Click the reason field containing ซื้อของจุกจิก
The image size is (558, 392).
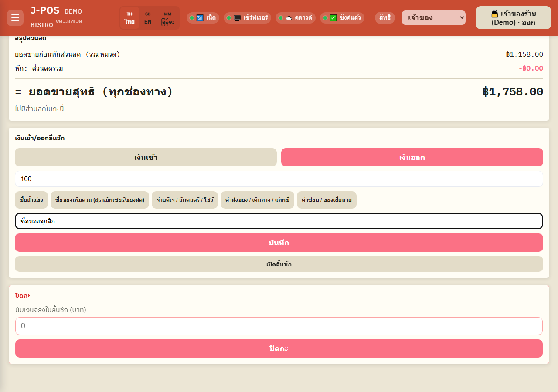279,221
